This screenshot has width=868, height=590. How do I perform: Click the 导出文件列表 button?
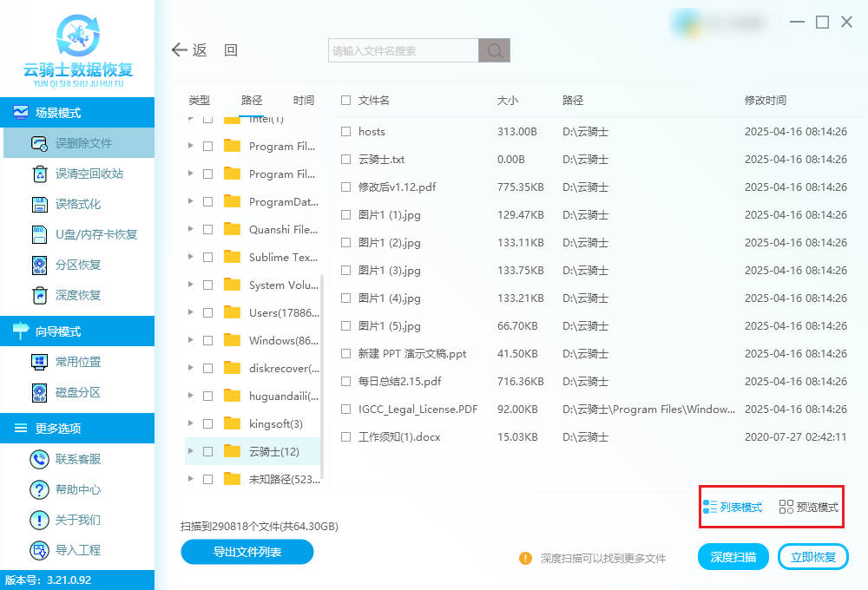pos(247,552)
